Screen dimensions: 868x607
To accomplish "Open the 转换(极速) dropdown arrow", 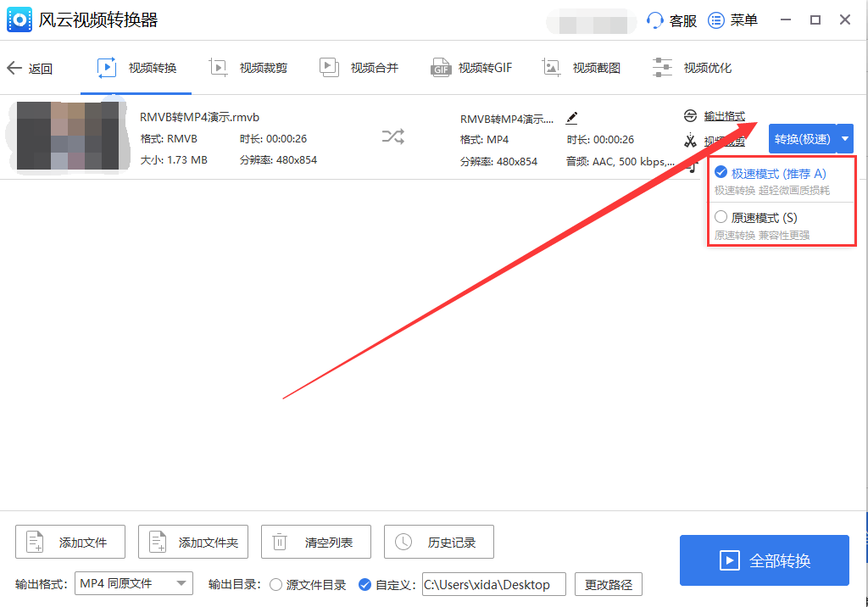I will click(845, 138).
